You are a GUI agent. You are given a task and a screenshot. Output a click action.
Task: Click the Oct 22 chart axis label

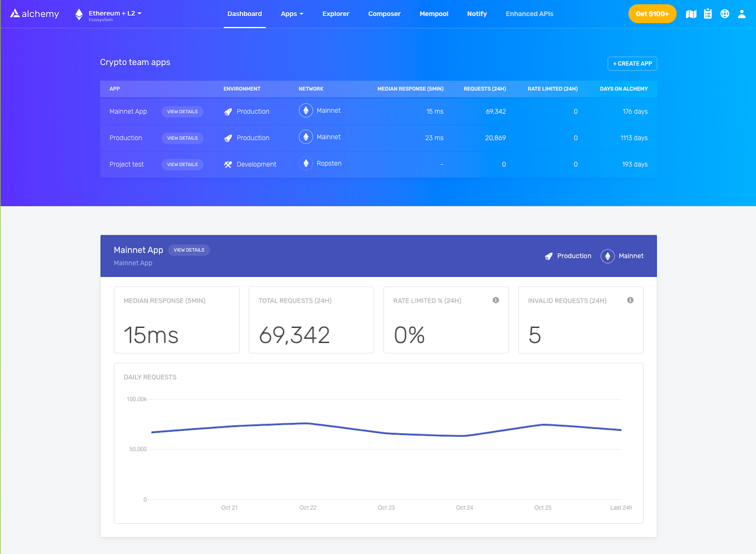(308, 508)
